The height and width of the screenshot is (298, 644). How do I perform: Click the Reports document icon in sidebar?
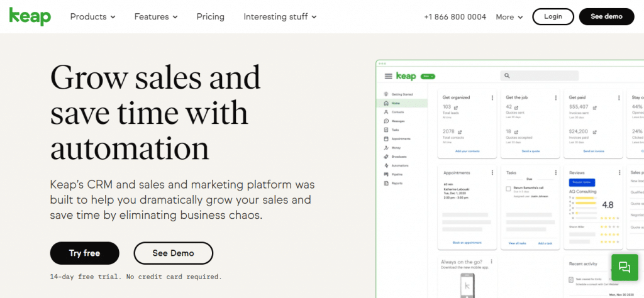[x=386, y=184]
